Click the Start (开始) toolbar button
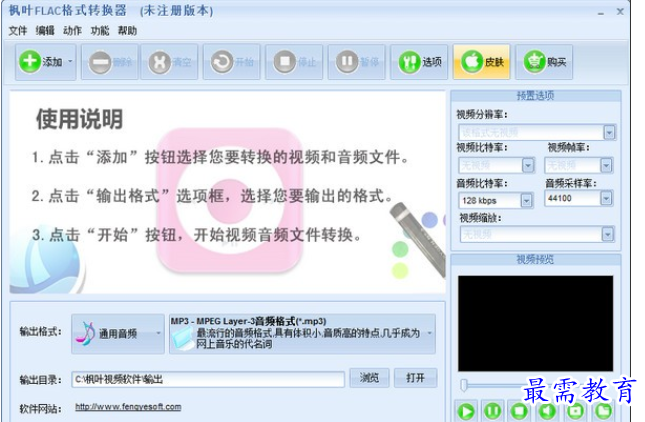645x422 pixels. pyautogui.click(x=232, y=62)
